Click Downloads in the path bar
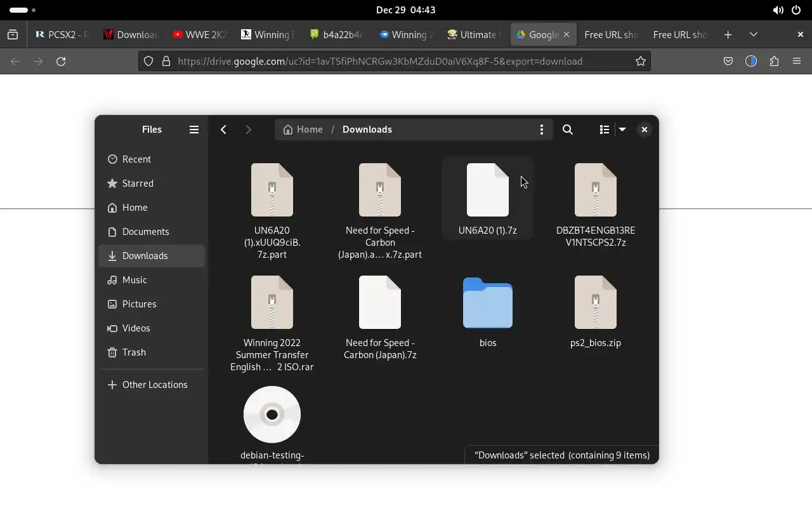Viewport: 812px width, 508px height. (367, 130)
